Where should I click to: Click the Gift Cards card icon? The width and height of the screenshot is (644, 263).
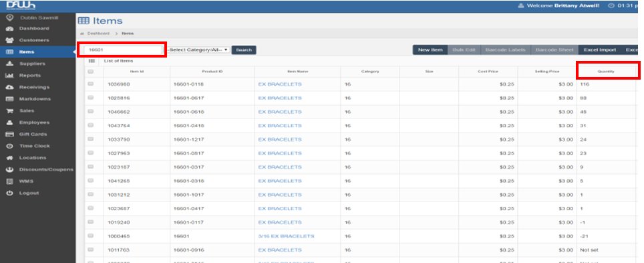[10, 134]
